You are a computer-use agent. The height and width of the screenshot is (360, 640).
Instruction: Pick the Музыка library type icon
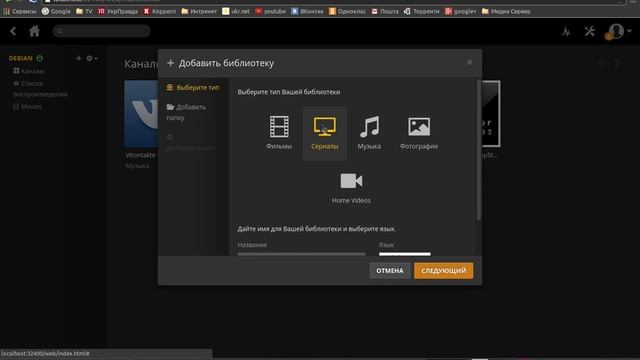pos(369,127)
